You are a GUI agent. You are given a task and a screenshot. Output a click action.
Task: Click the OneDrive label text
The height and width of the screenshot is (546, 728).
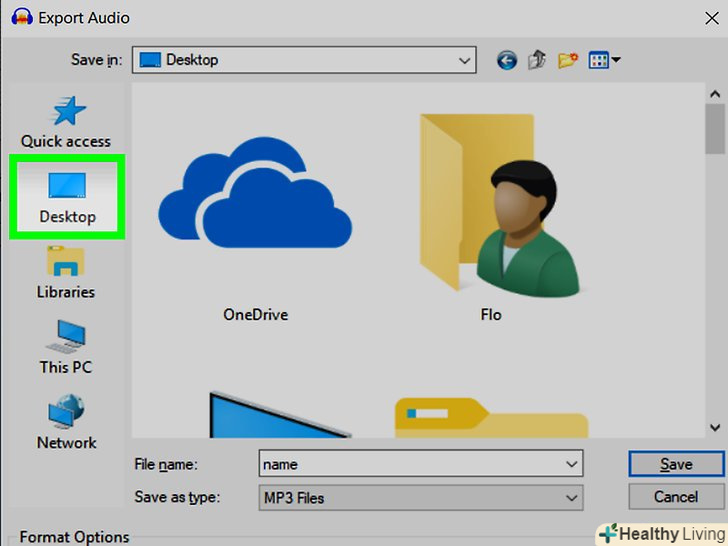pos(255,315)
